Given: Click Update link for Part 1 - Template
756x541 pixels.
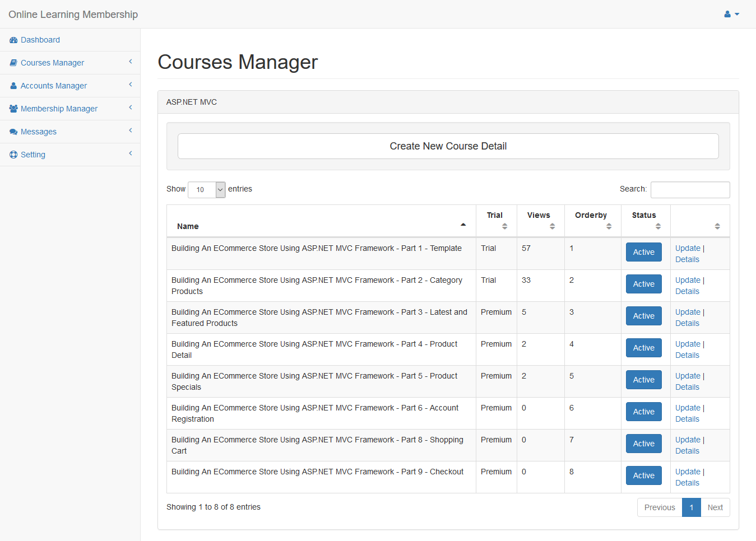Looking at the screenshot, I should point(688,248).
